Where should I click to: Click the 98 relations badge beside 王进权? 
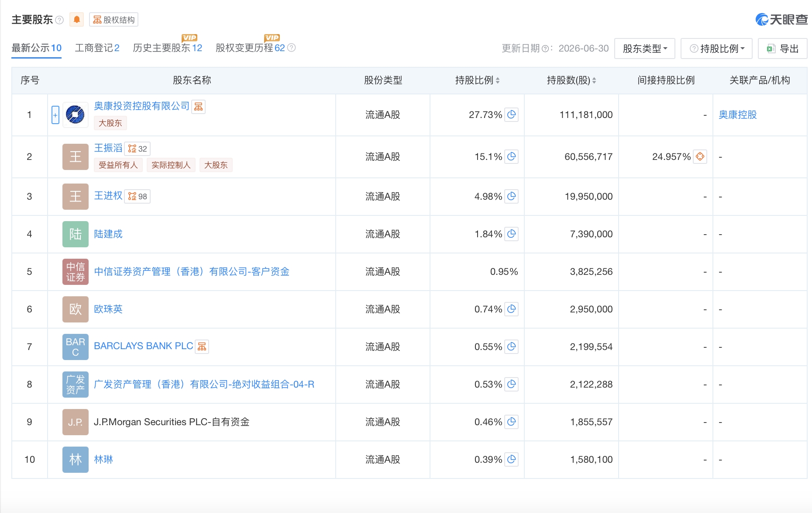click(x=138, y=197)
